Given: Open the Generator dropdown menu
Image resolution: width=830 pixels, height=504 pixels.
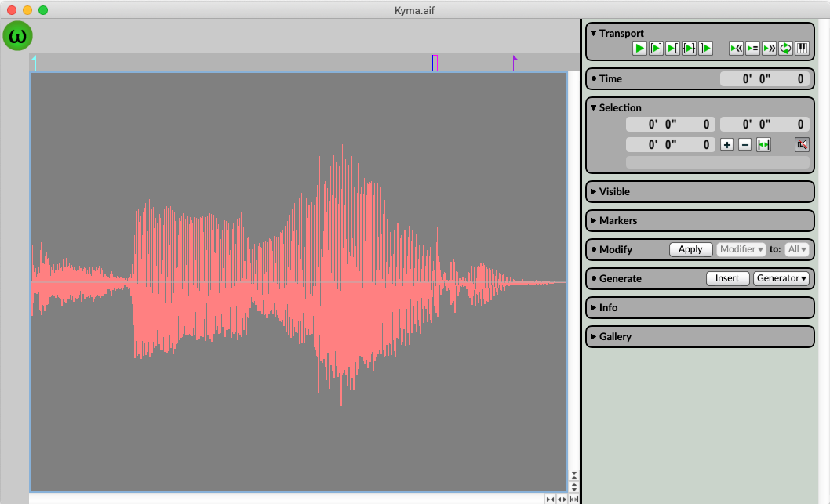Looking at the screenshot, I should pos(781,278).
